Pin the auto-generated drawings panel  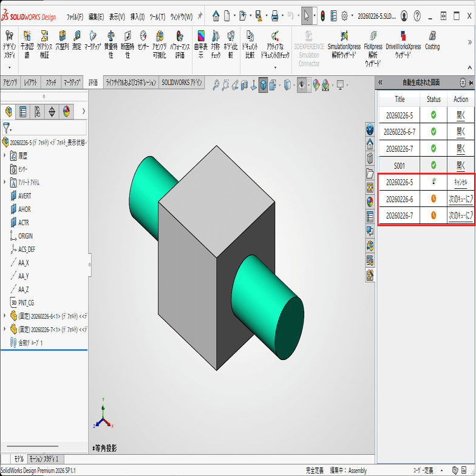471,83
